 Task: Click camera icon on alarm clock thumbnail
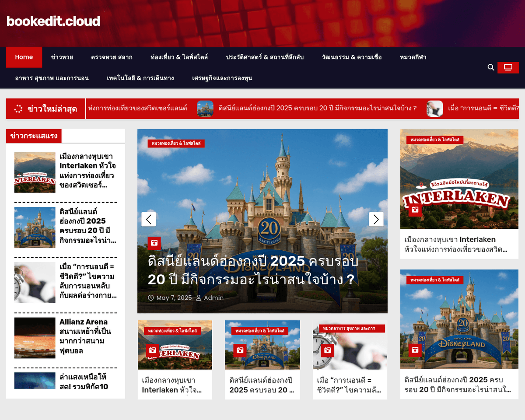point(327,350)
